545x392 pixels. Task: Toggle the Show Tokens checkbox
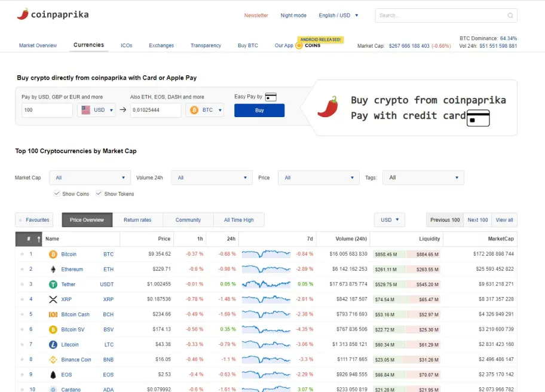point(99,194)
